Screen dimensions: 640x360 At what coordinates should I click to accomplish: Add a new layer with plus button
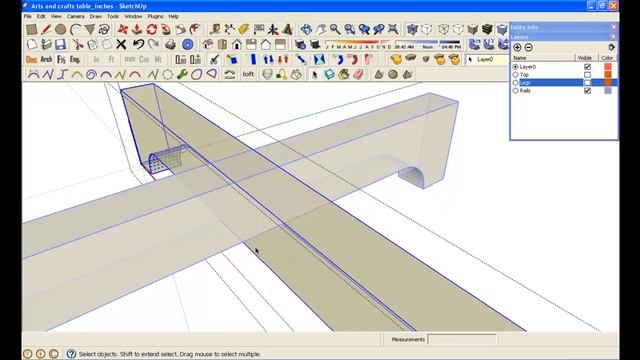[x=517, y=47]
